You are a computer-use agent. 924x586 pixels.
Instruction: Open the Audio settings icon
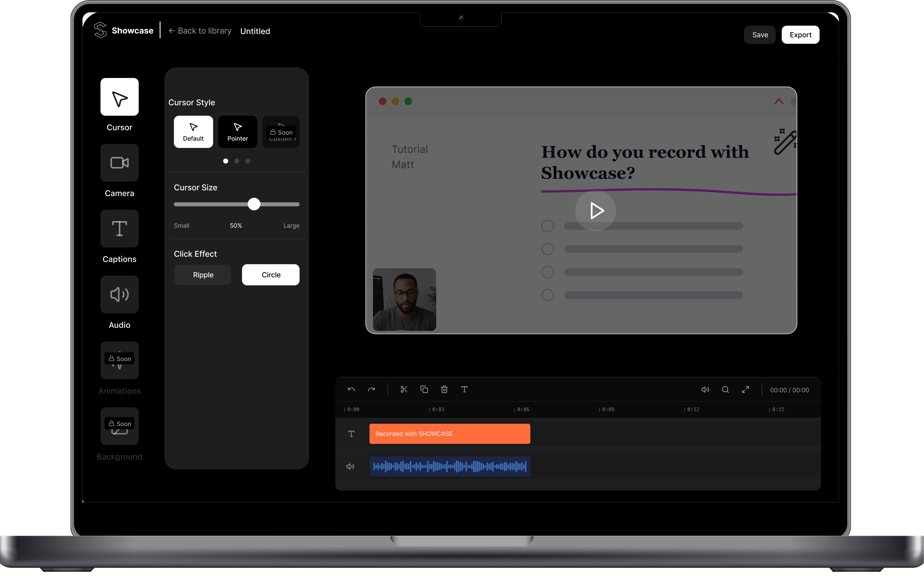click(x=119, y=295)
